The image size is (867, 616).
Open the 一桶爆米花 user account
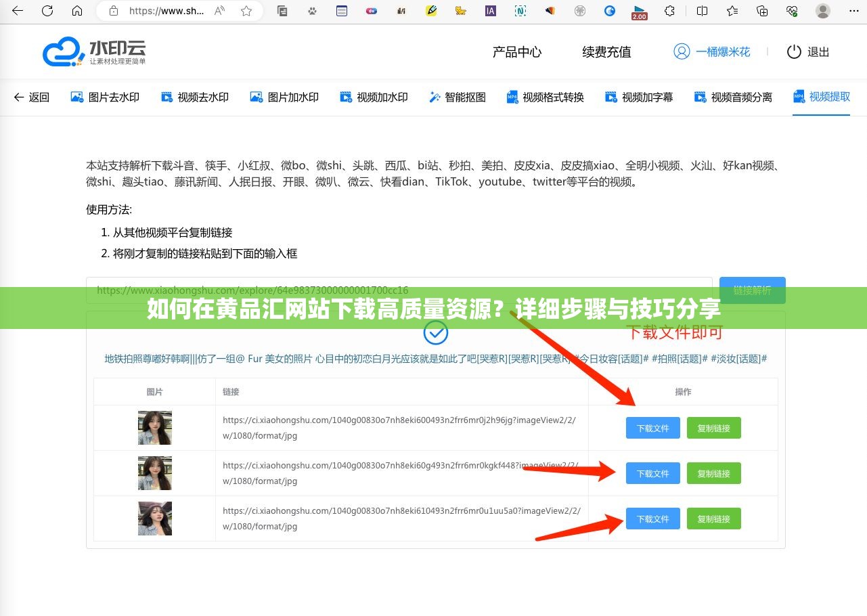(x=711, y=52)
